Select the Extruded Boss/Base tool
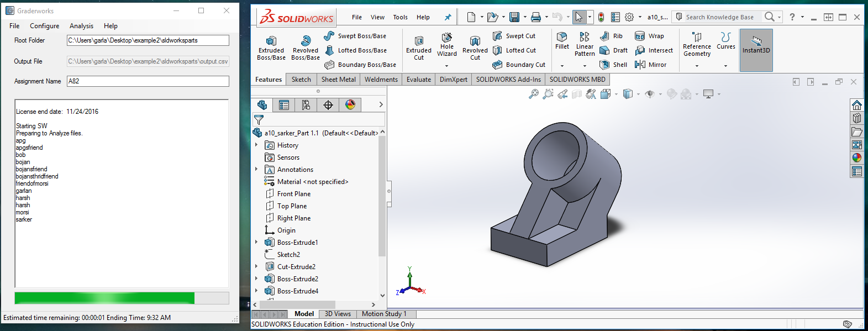 [271, 48]
